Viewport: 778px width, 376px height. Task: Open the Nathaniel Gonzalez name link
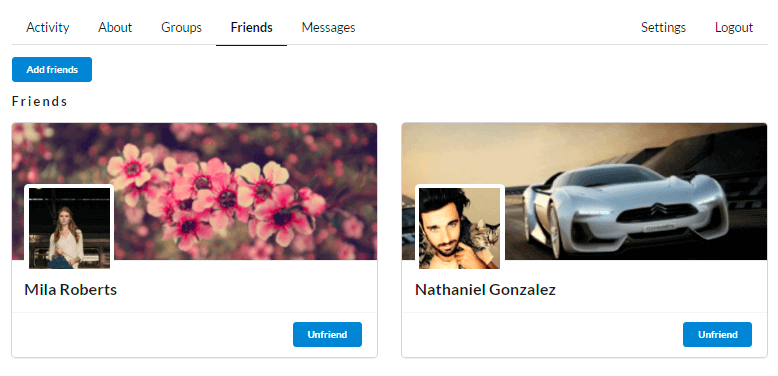point(485,290)
